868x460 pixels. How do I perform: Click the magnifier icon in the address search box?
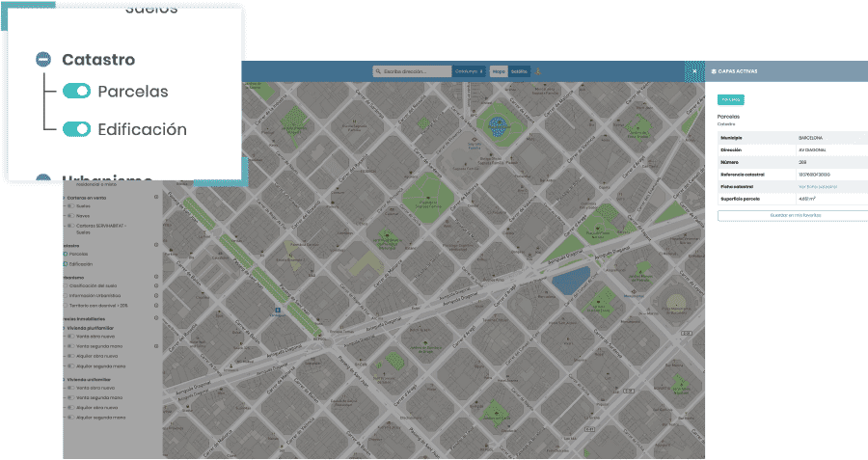click(x=378, y=71)
